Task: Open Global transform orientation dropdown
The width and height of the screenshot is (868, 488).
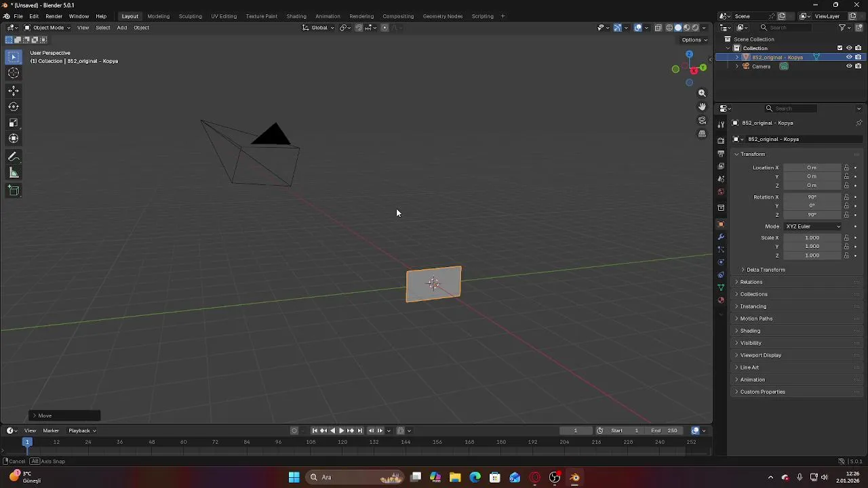Action: coord(318,28)
